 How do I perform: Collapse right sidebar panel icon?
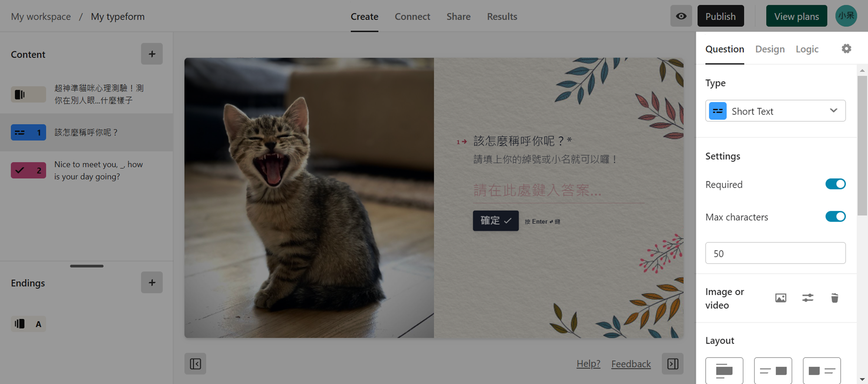point(673,364)
